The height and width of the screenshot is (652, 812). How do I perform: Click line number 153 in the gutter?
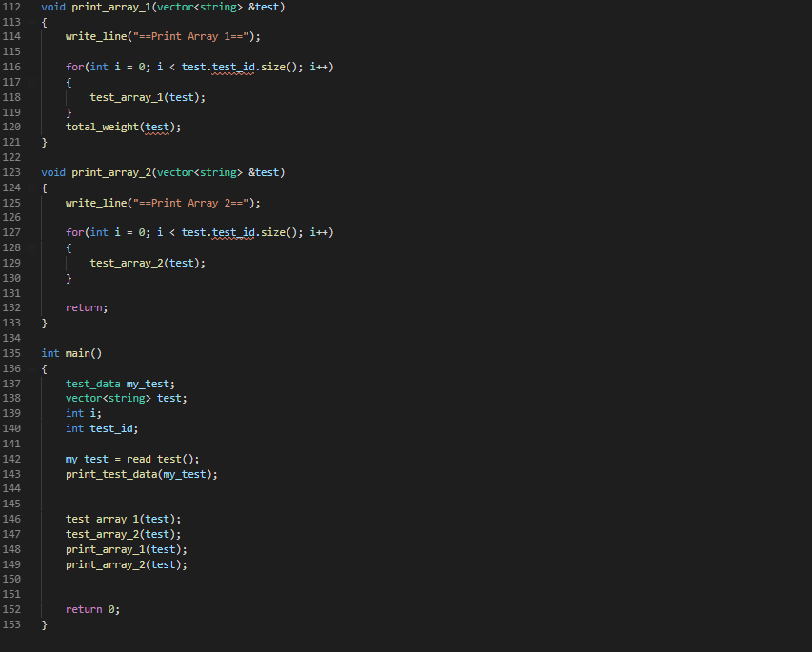tap(11, 624)
